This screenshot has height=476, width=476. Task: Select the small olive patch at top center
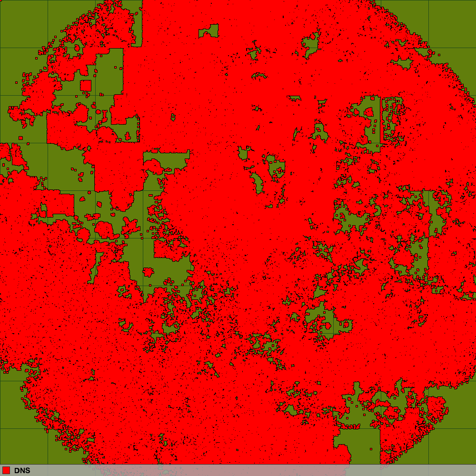pyautogui.click(x=209, y=32)
